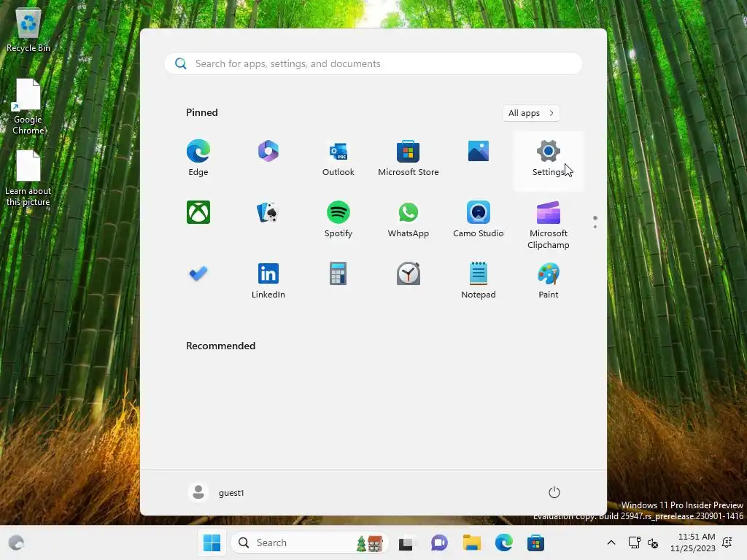Launch Spotify from pinned apps
Image resolution: width=747 pixels, height=560 pixels.
(338, 219)
